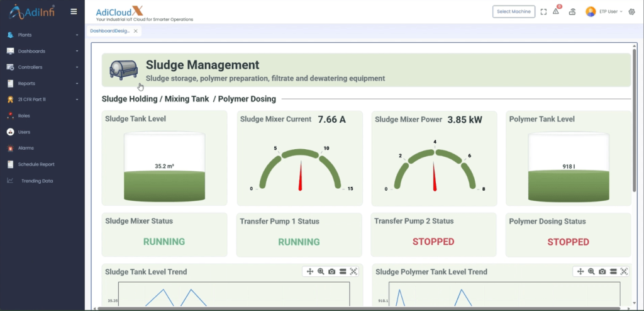644x311 pixels.
Task: Expand the Controllers menu arrow
Action: (77, 67)
